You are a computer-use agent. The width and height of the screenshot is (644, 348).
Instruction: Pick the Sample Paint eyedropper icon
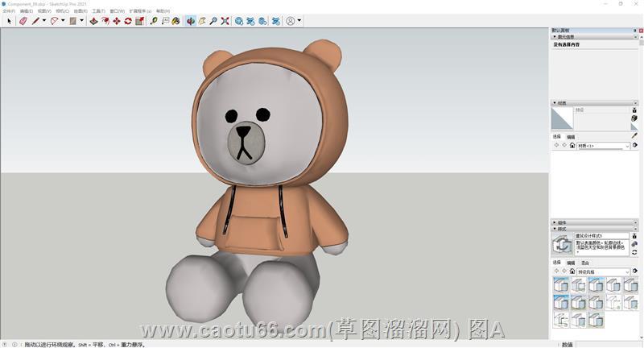tap(634, 135)
